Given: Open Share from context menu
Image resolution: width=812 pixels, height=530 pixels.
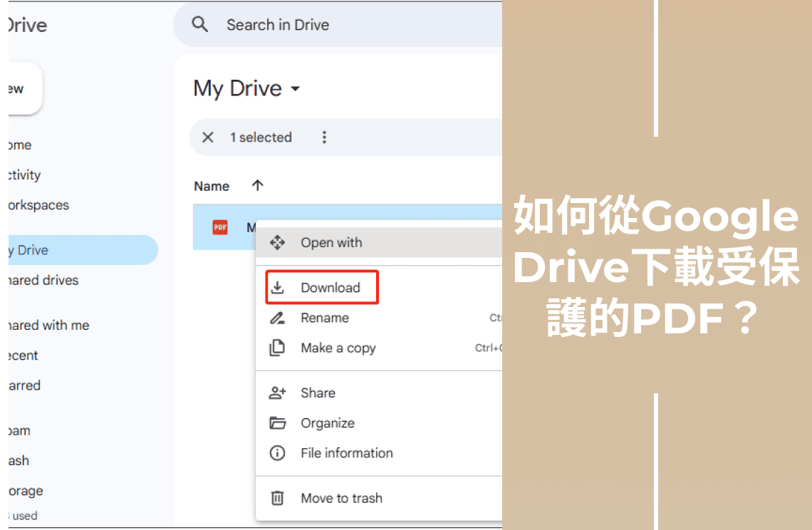Looking at the screenshot, I should point(379,393).
